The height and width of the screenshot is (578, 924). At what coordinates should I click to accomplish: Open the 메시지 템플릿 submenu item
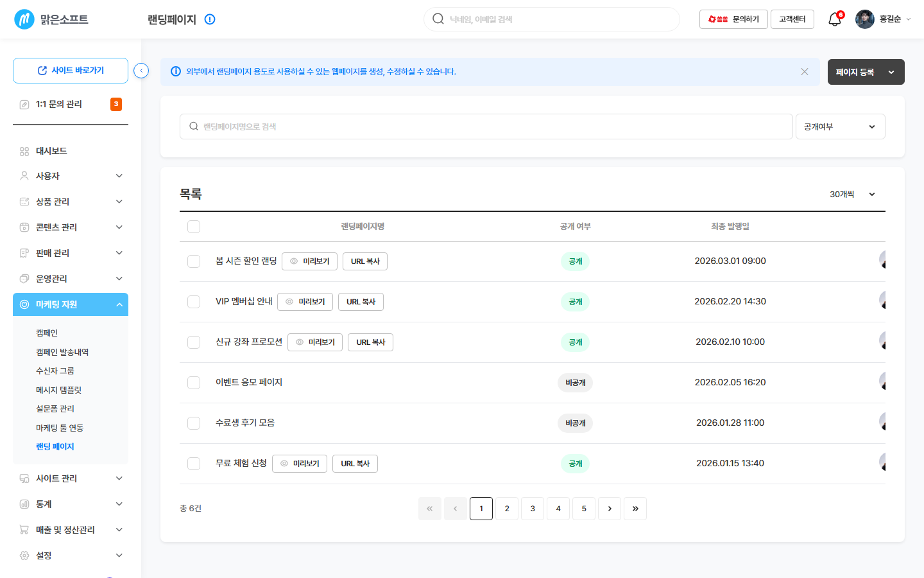tap(58, 390)
